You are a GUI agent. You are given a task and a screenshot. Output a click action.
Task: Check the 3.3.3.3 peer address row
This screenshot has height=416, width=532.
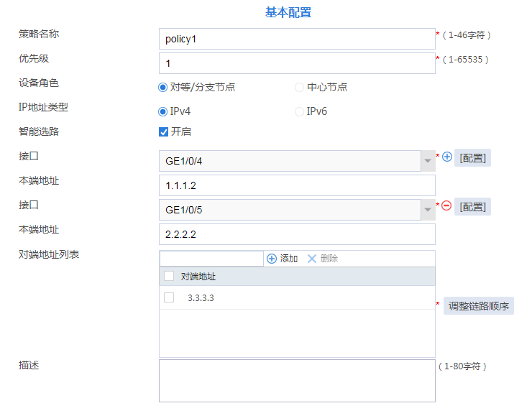(169, 297)
